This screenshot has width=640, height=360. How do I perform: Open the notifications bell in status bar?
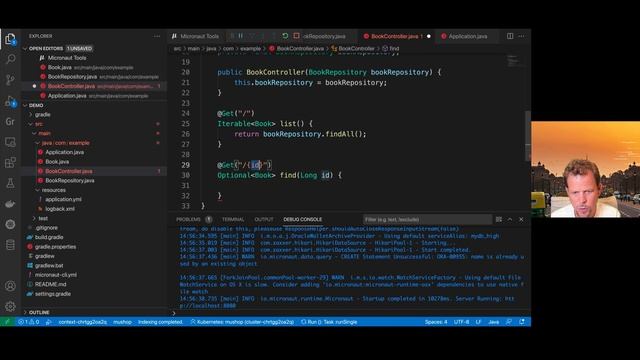point(522,322)
